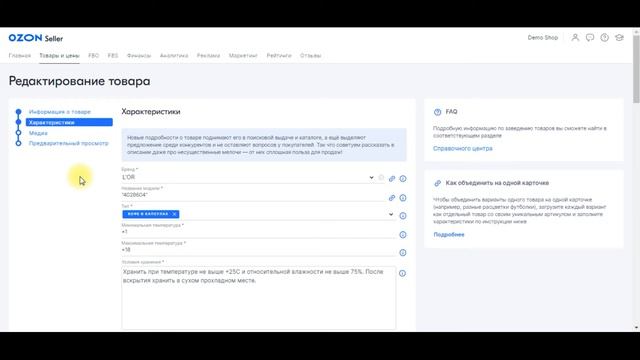Open the Отзывы tab
The image size is (640, 360).
pos(311,56)
